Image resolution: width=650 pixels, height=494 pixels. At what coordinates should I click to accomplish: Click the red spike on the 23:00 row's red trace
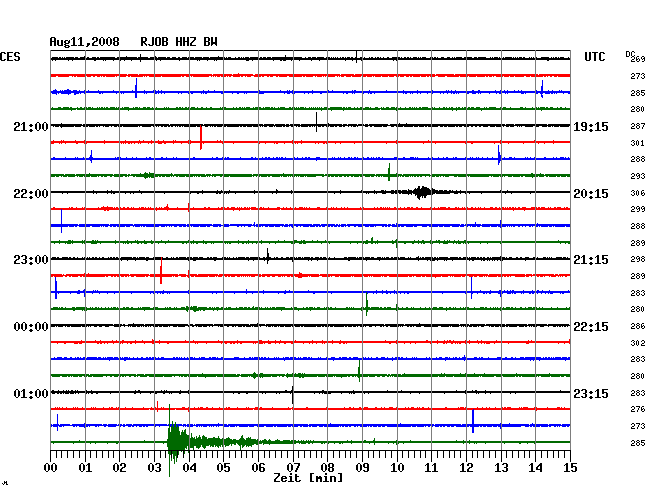click(161, 270)
